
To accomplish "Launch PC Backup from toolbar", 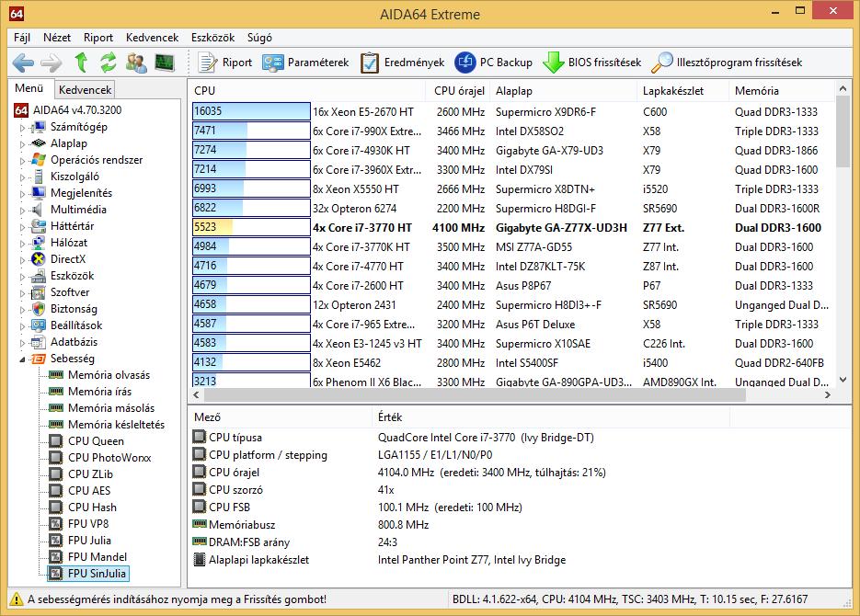I will (494, 63).
